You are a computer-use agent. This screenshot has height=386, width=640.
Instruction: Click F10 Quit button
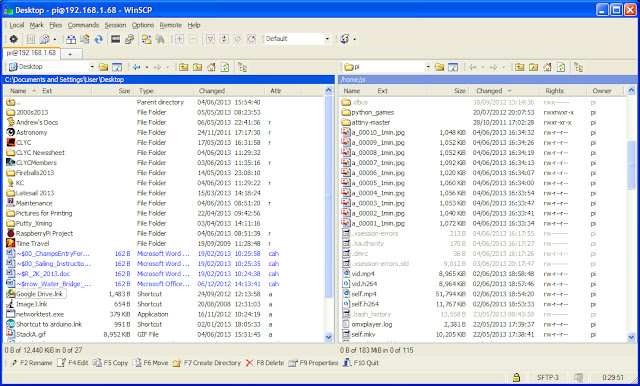tap(361, 363)
